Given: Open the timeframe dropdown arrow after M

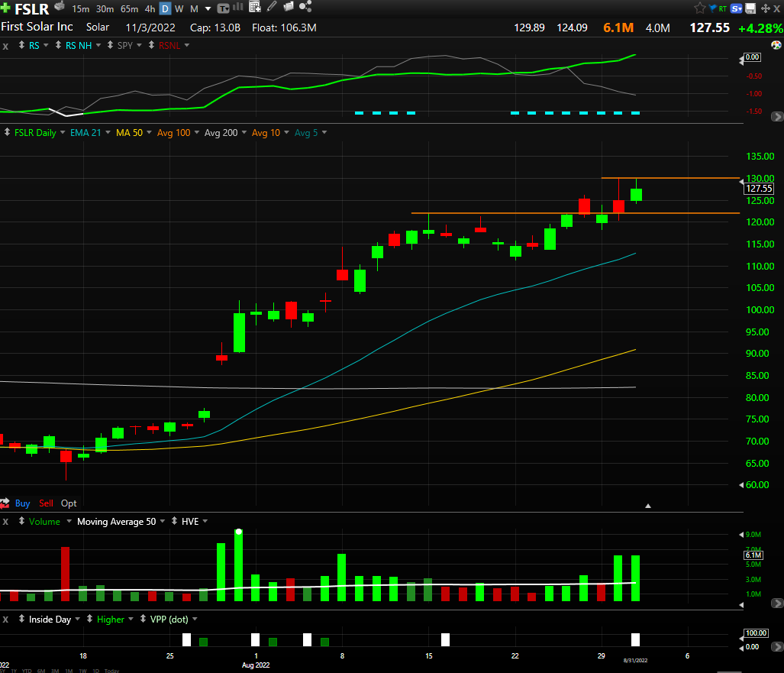Looking at the screenshot, I should pyautogui.click(x=208, y=9).
